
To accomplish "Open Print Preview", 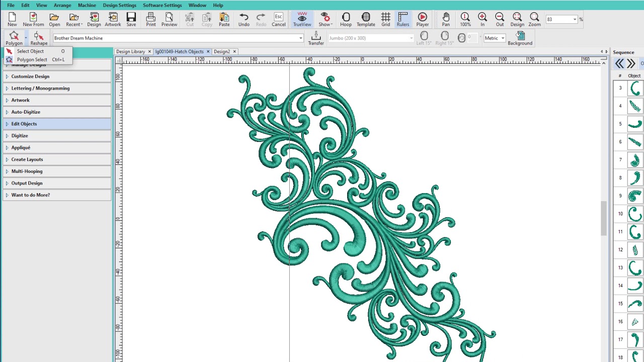I will (x=169, y=20).
